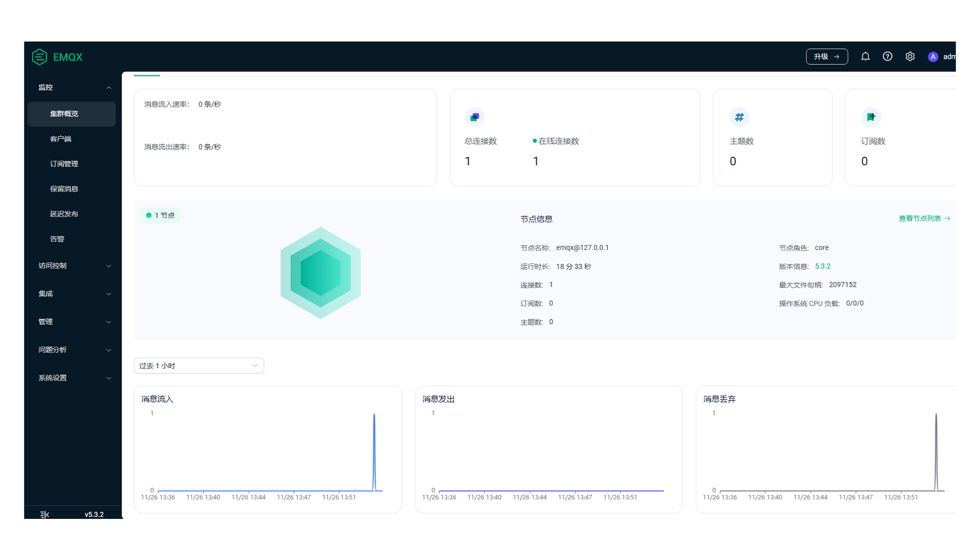Expand the 管理 menu
This screenshot has height=551, width=980.
[x=74, y=321]
